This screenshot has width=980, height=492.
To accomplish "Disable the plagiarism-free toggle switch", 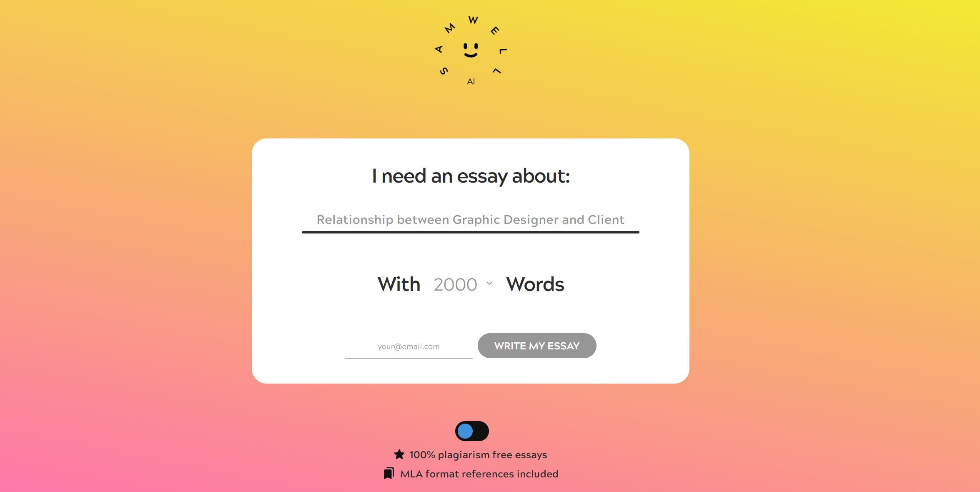I will click(x=471, y=430).
